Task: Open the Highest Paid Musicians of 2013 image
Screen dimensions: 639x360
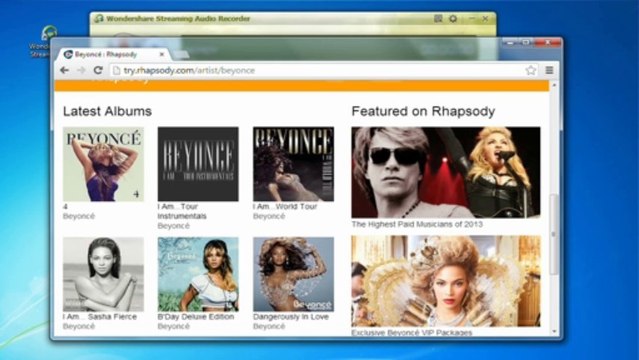Action: tap(446, 172)
